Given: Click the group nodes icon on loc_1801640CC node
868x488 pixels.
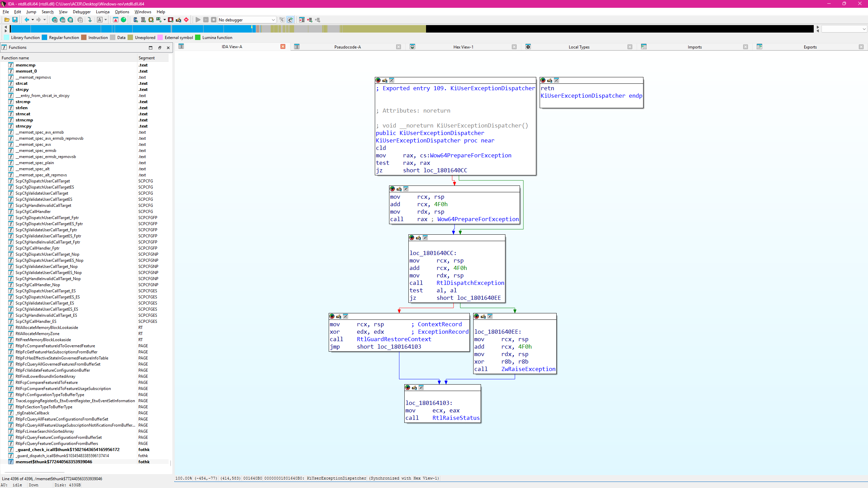Looking at the screenshot, I should point(425,238).
